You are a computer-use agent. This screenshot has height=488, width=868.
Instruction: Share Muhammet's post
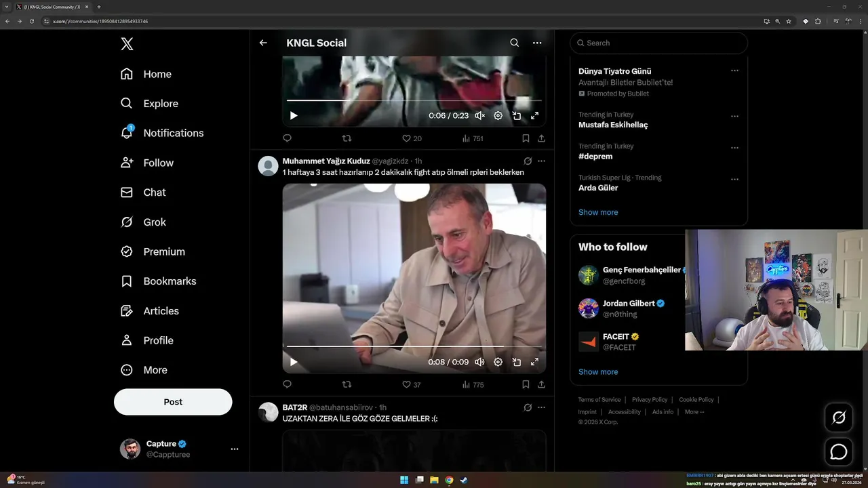pyautogui.click(x=541, y=384)
